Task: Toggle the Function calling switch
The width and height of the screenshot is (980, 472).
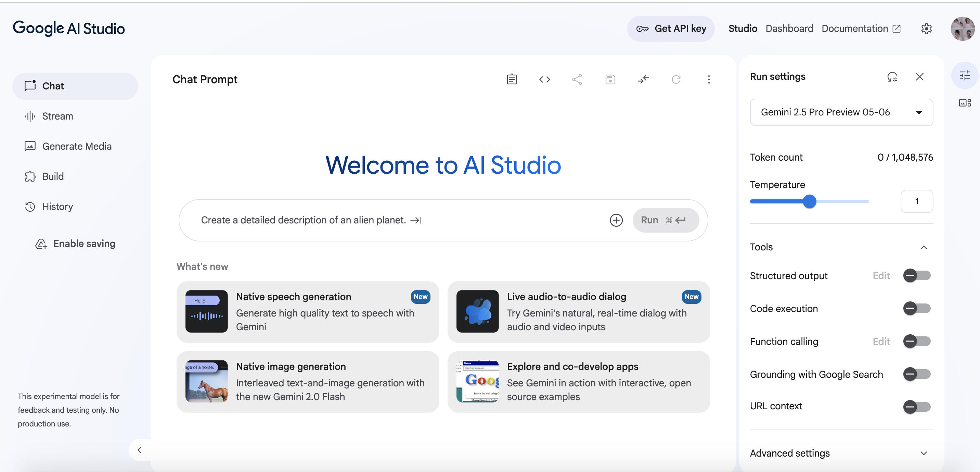Action: coord(917,341)
